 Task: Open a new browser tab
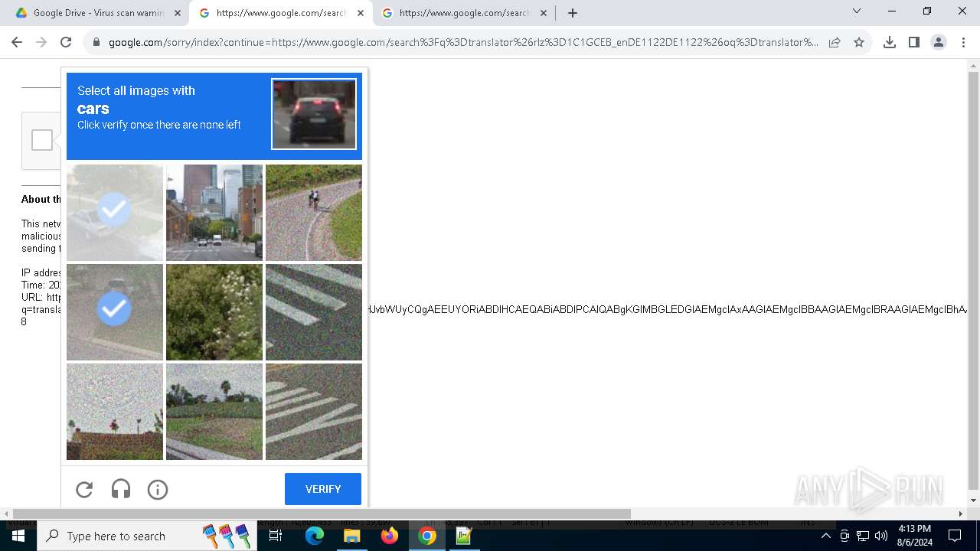click(573, 13)
